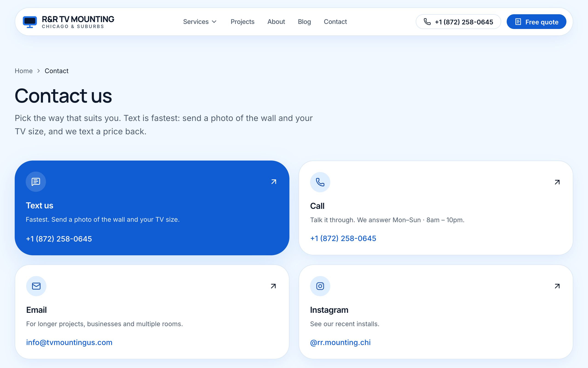The width and height of the screenshot is (588, 368).
Task: Click 'For longer projects, businesses' description
Action: coord(105,324)
